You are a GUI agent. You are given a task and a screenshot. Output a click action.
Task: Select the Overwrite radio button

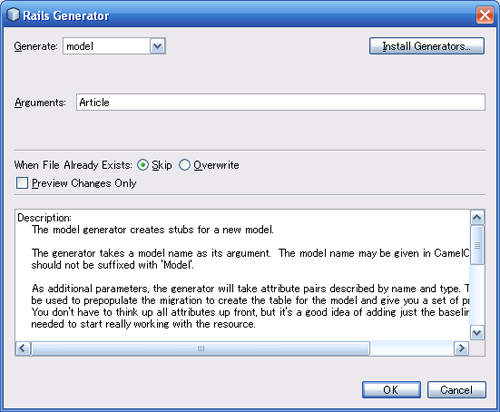click(x=184, y=165)
